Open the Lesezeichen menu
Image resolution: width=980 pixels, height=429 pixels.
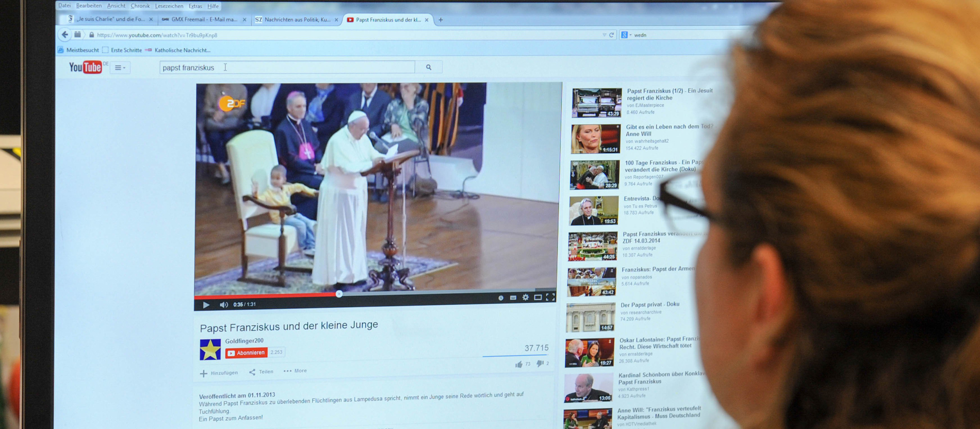coord(169,6)
